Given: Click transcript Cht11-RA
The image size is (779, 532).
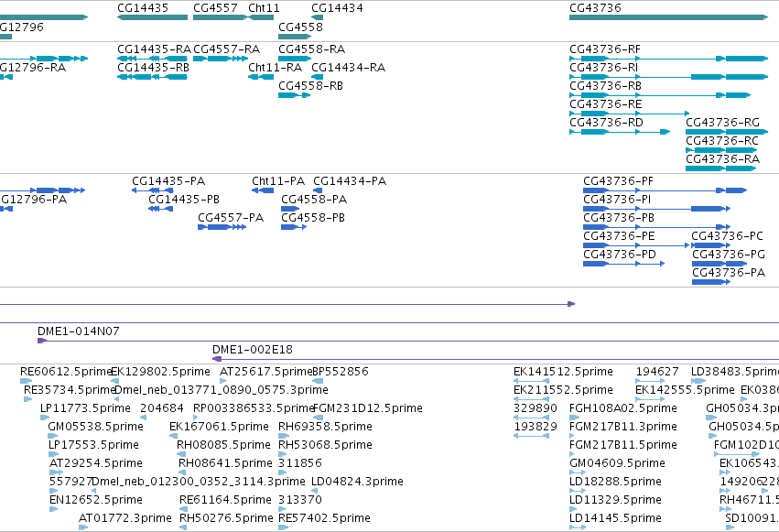Looking at the screenshot, I should (x=275, y=68).
